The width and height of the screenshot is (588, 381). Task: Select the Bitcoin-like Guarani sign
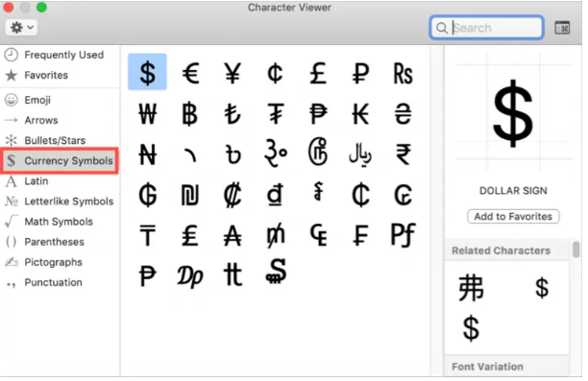tap(147, 195)
